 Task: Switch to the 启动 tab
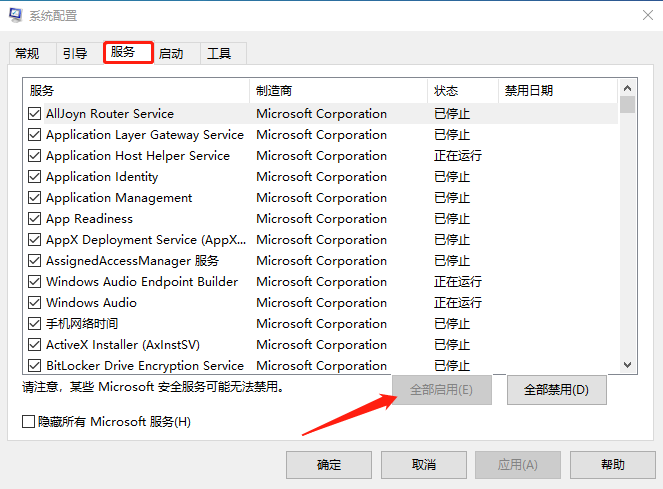pos(171,54)
